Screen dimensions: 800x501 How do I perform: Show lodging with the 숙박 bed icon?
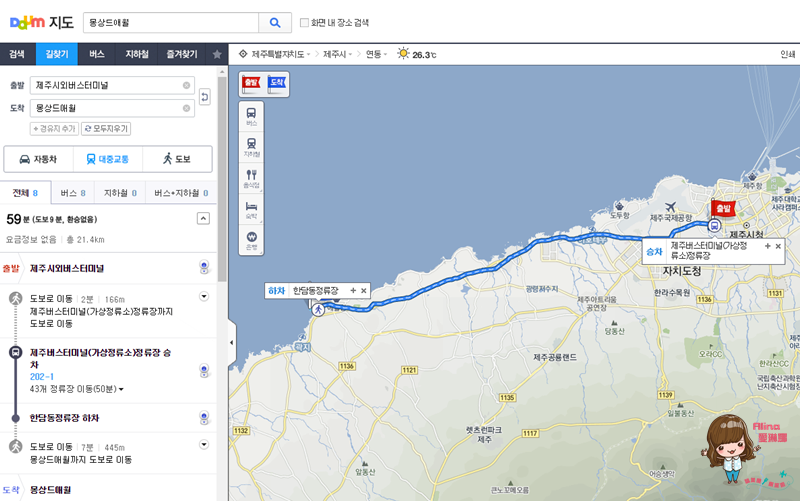(252, 209)
